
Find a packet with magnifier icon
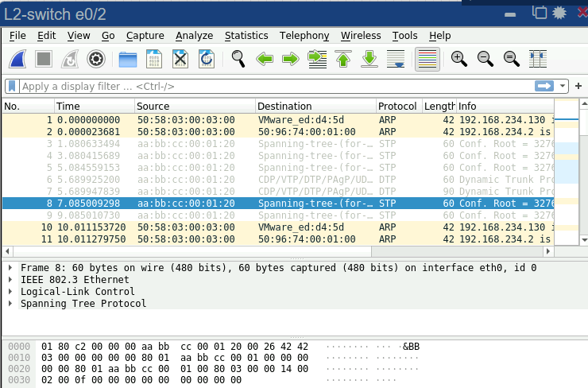click(x=238, y=59)
